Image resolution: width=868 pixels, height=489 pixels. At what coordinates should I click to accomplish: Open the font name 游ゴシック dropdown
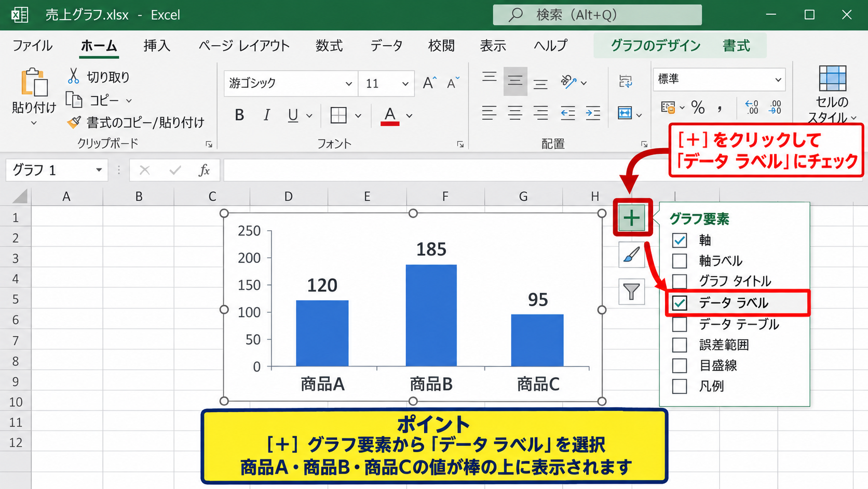coord(348,84)
